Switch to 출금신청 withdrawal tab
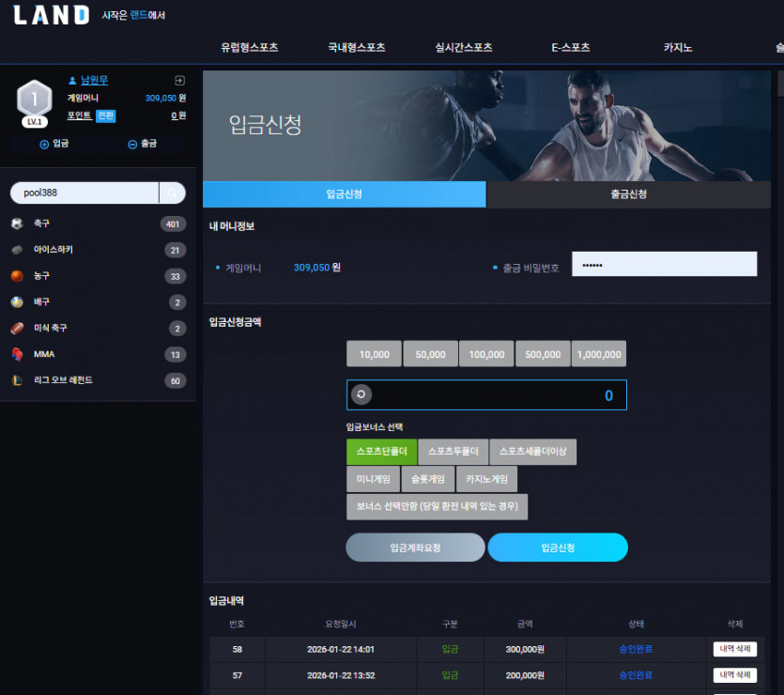 point(628,194)
